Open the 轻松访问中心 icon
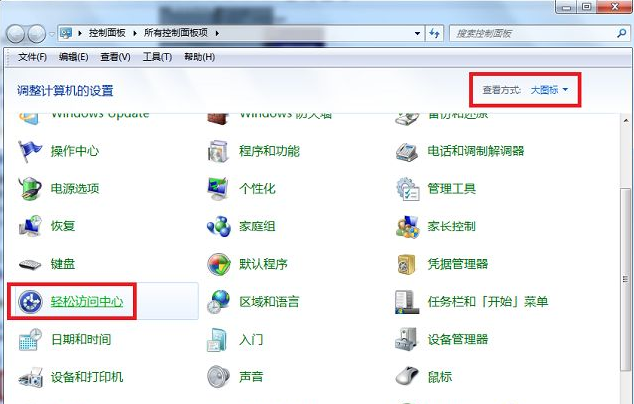The width and height of the screenshot is (634, 404). (30, 301)
